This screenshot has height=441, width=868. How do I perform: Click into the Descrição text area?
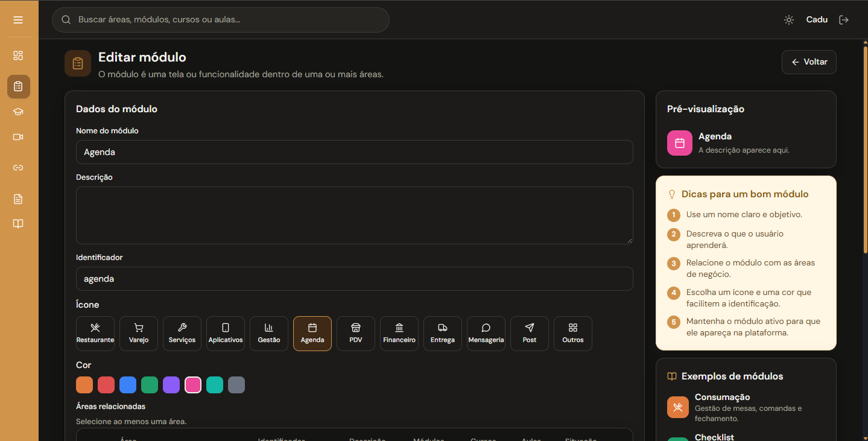[x=355, y=215]
